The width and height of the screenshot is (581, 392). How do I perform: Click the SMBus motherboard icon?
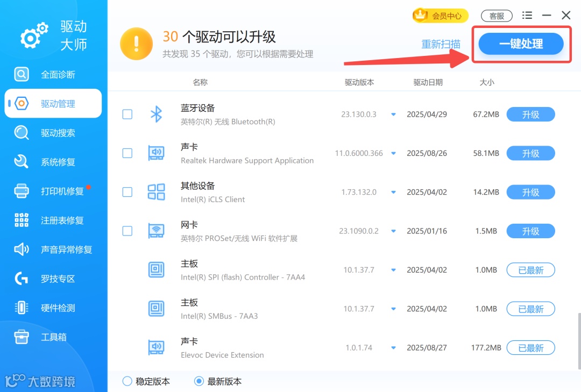pyautogui.click(x=157, y=309)
